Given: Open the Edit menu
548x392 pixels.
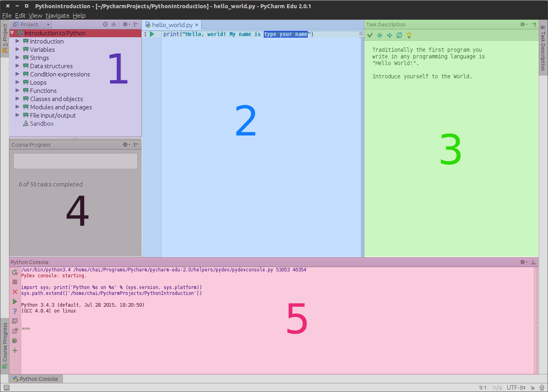Looking at the screenshot, I should click(x=20, y=16).
